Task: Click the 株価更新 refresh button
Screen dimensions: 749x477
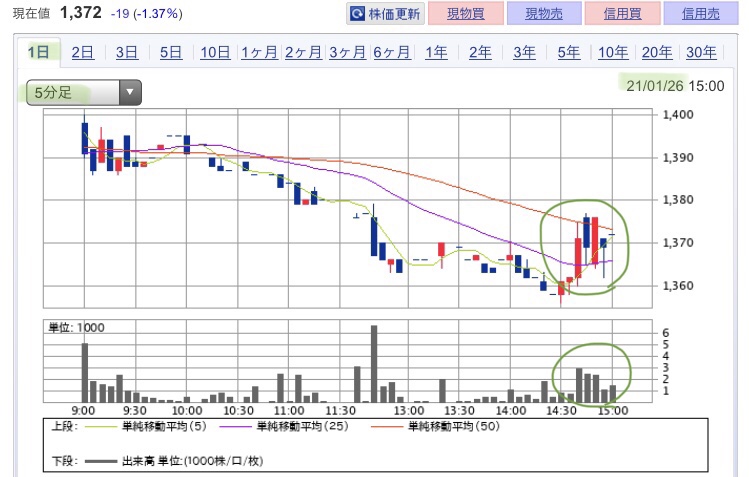Action: pyautogui.click(x=386, y=14)
